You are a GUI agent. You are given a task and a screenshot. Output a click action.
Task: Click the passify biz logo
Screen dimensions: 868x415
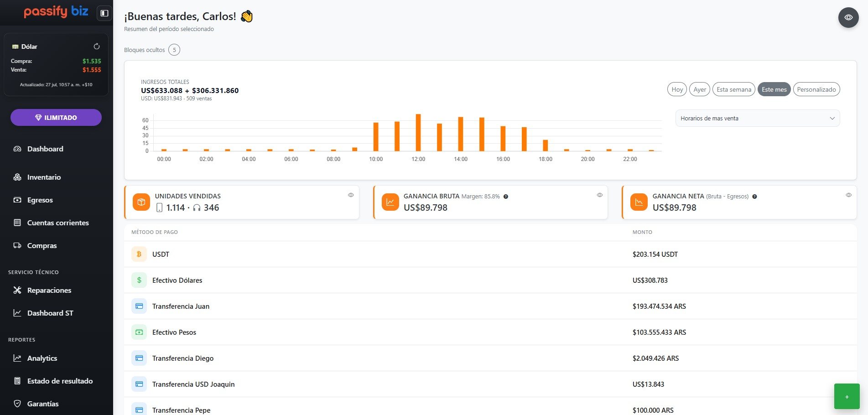pyautogui.click(x=56, y=12)
